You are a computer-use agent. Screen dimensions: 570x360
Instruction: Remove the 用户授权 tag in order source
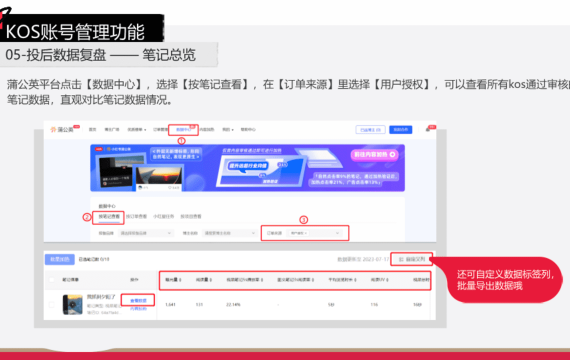click(306, 233)
